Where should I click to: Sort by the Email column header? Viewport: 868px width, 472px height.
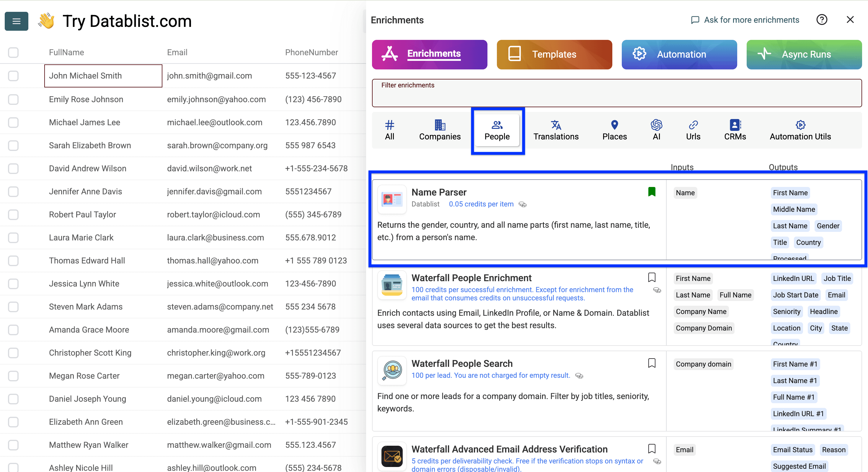pyautogui.click(x=177, y=53)
